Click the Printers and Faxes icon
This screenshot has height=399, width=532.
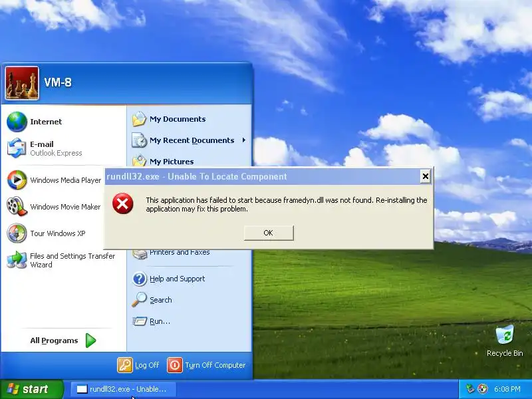coord(140,254)
